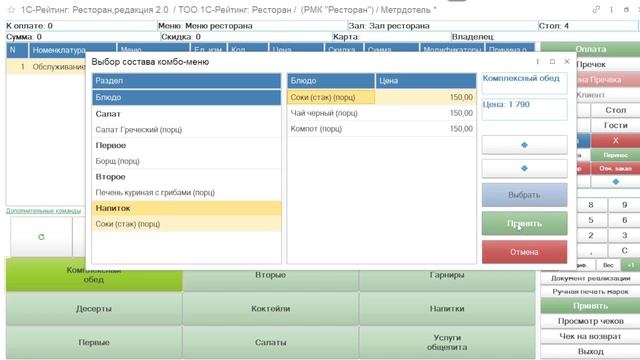Viewport: 640px width, 360px height.
Task: Click the Стол: 4 field
Action: click(x=588, y=26)
